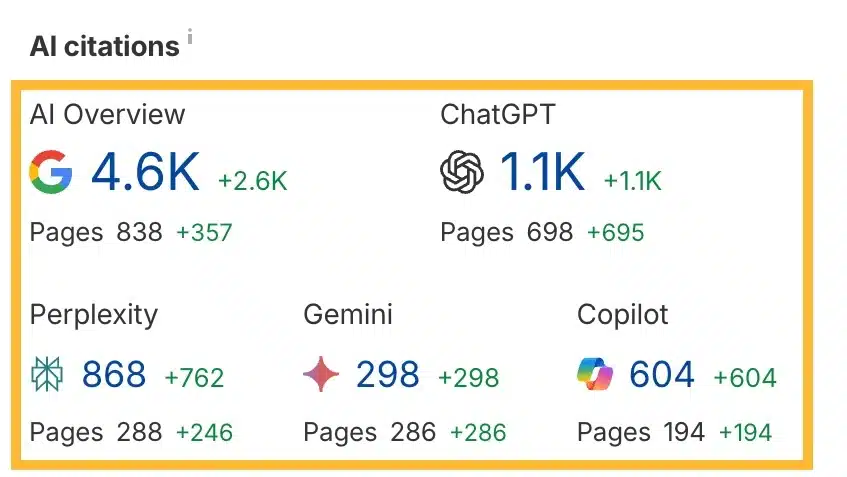Click the Google G logo icon

point(51,172)
